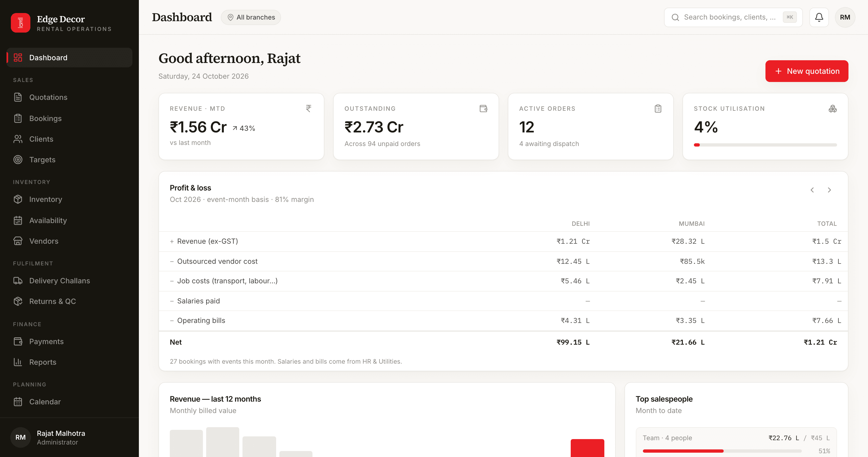Click the Team · 4 people label
Viewport: 868px width, 457px height.
pyautogui.click(x=667, y=438)
